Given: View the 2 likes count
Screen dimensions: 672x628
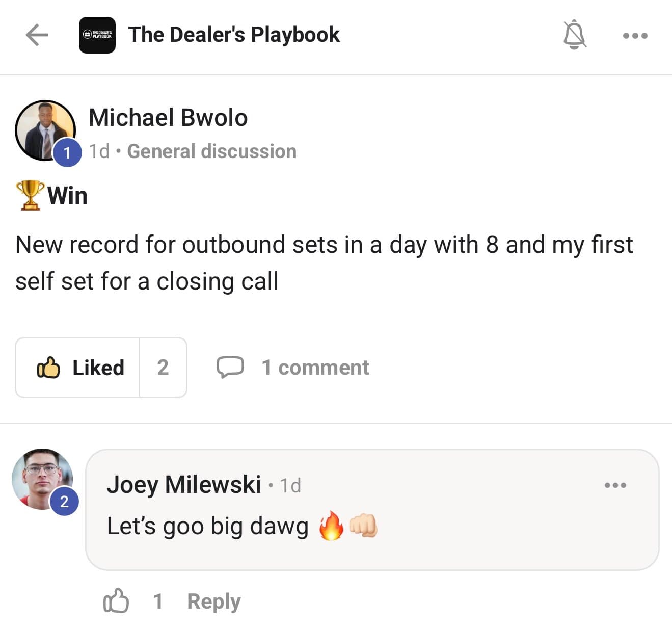Looking at the screenshot, I should [163, 368].
